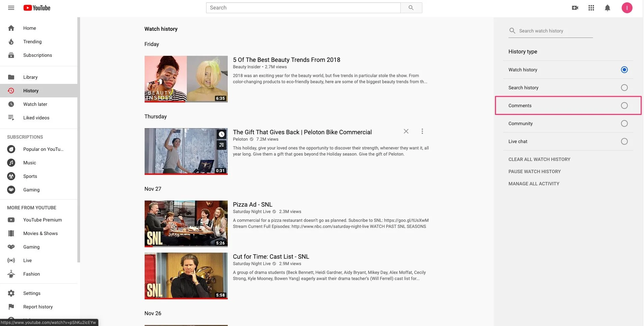This screenshot has height=326, width=644.
Task: Choose the Live chat radio button
Action: (624, 141)
